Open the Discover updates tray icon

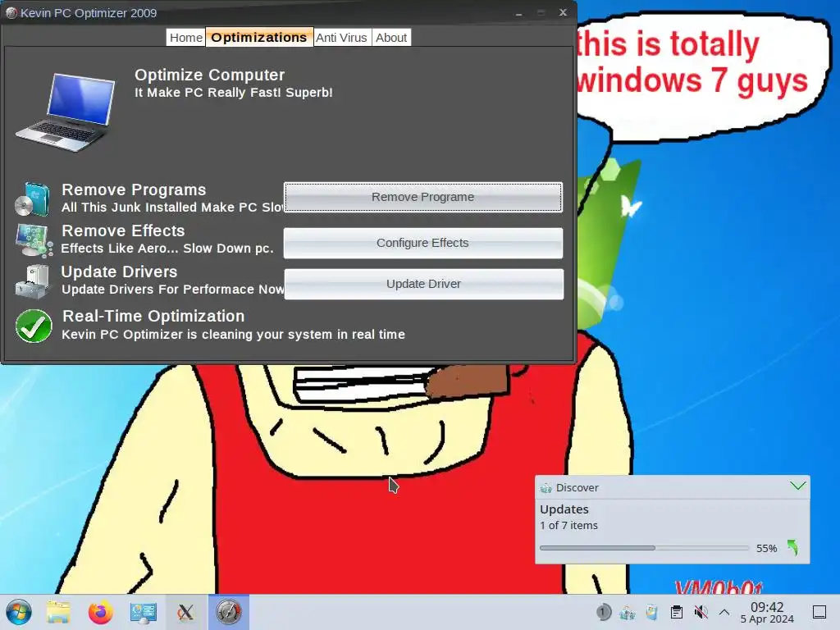628,612
